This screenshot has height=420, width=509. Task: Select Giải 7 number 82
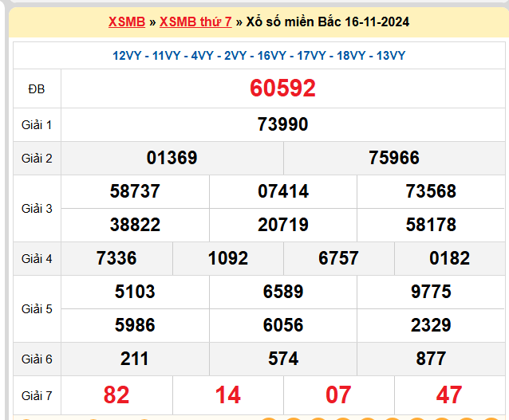click(116, 395)
